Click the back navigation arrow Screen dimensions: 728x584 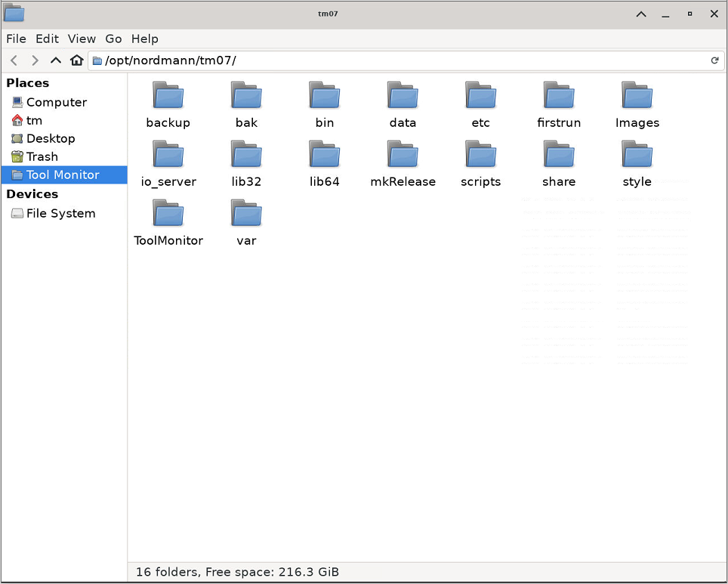coord(14,60)
